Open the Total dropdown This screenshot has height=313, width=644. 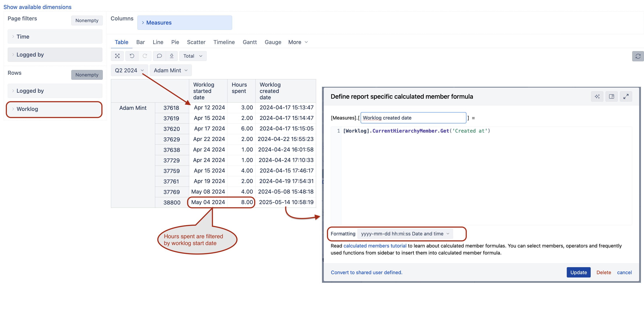click(193, 56)
